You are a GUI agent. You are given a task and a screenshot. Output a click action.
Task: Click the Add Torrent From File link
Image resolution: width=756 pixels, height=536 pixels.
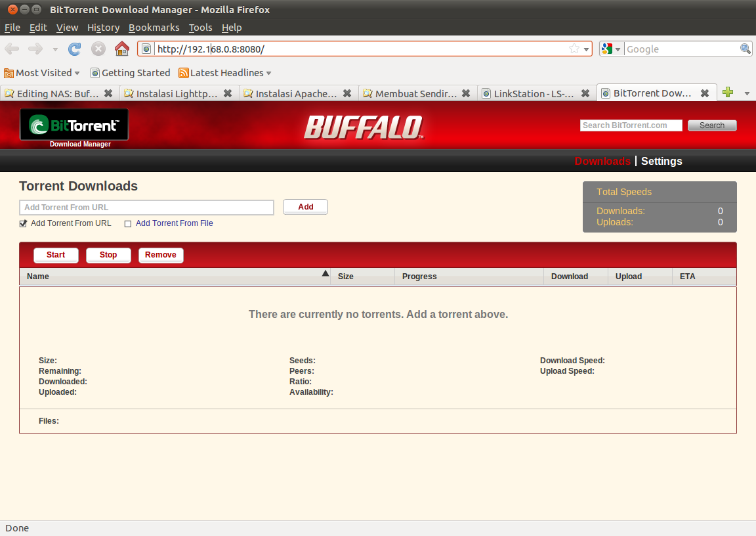(x=174, y=223)
